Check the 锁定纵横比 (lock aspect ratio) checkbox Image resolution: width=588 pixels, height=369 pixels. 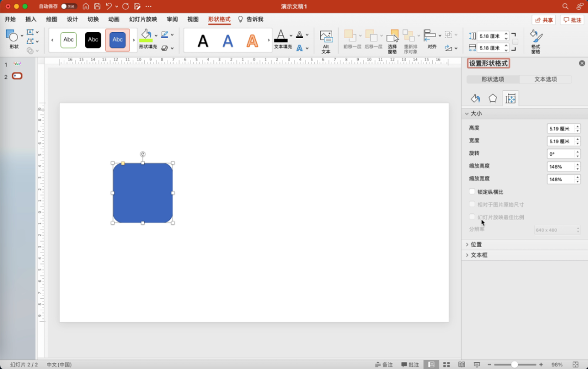point(472,192)
